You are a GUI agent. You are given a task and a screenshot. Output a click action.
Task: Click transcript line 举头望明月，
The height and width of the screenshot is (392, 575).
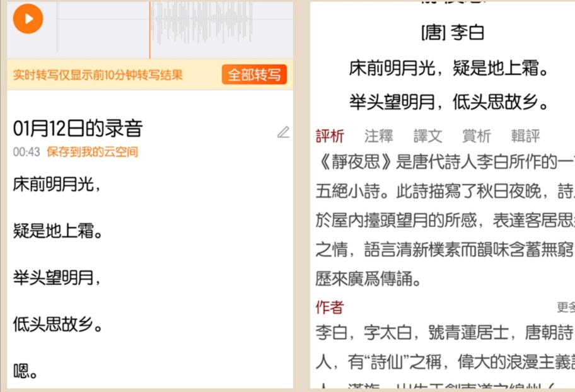[57, 277]
